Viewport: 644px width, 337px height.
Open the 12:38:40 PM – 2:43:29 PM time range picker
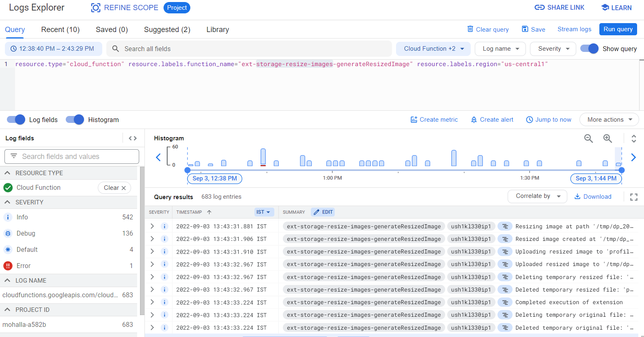pos(53,49)
